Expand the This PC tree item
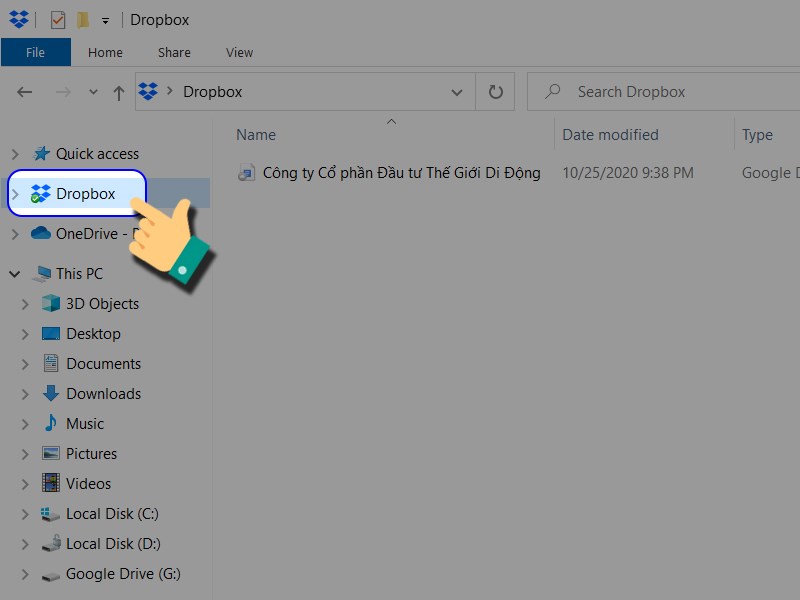This screenshot has width=800, height=600. pyautogui.click(x=14, y=273)
